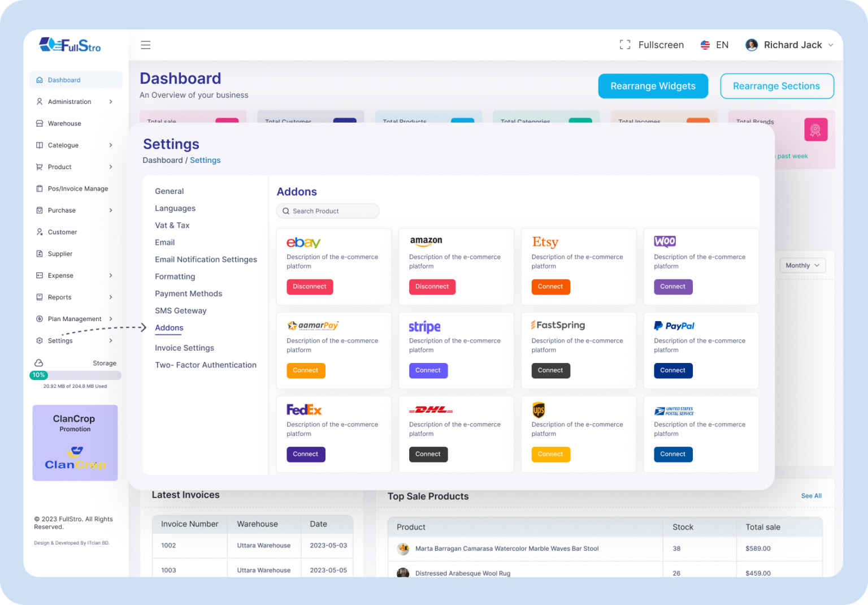Click the Settings gear icon in sidebar

click(x=39, y=340)
